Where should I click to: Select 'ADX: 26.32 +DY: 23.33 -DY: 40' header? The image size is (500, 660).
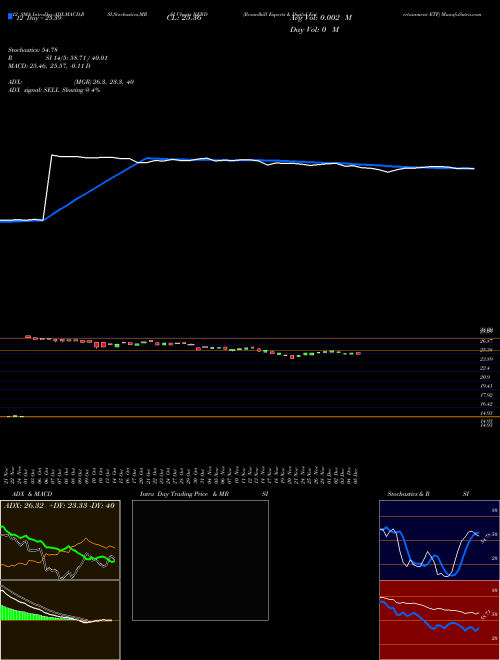point(59,506)
